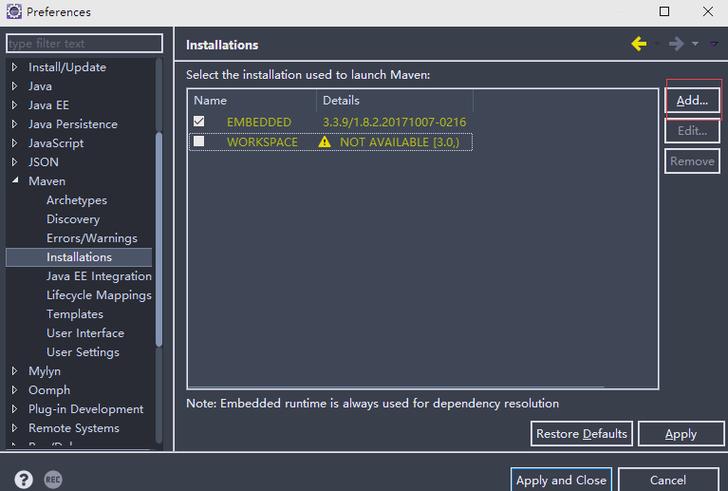Screen dimensions: 728x491
Task: Select User Settings under Maven
Action: point(83,352)
